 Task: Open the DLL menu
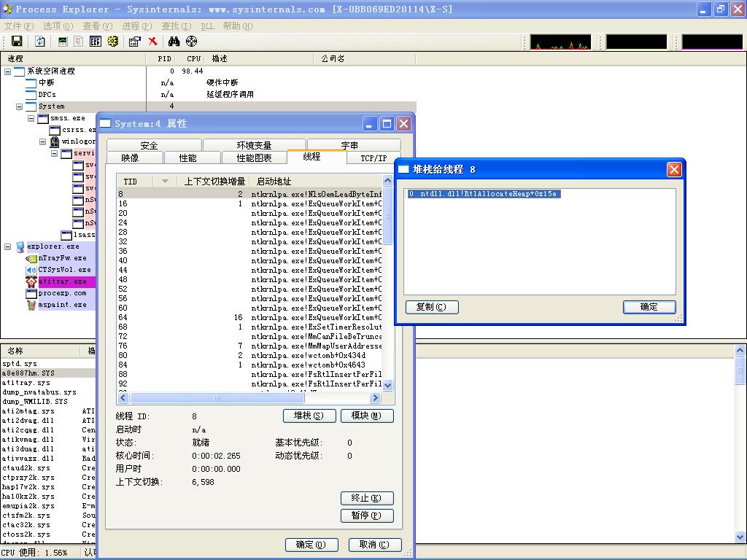coord(207,26)
